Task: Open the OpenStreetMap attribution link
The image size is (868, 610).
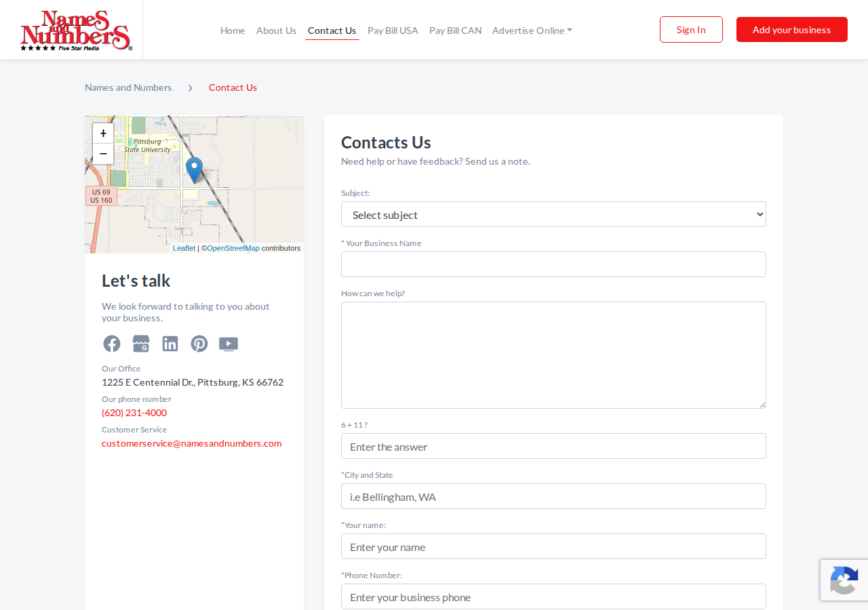Action: [233, 248]
